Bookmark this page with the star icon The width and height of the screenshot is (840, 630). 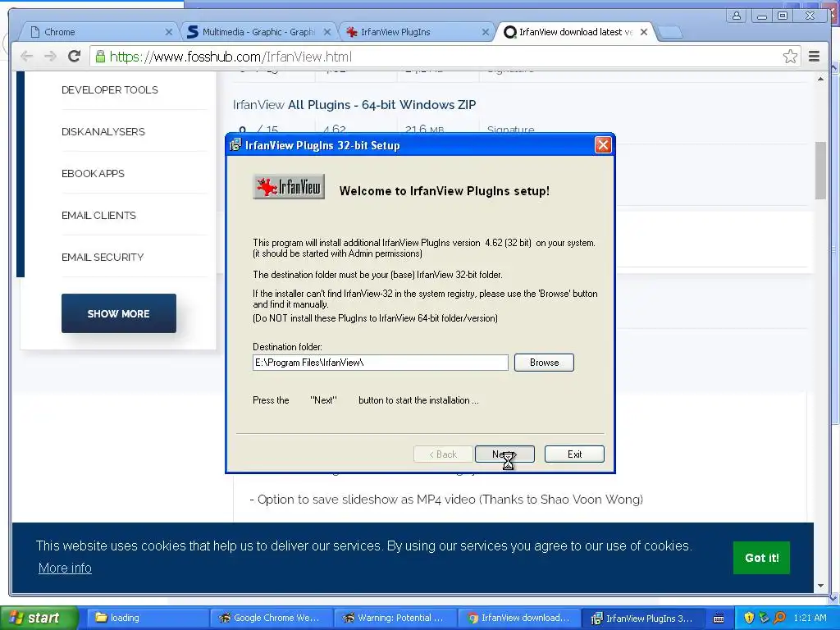[x=790, y=57]
